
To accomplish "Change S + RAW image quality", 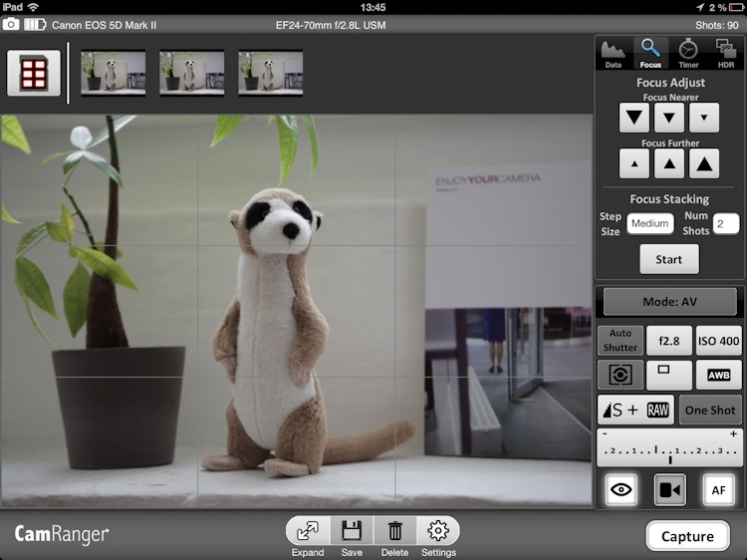I will 636,410.
